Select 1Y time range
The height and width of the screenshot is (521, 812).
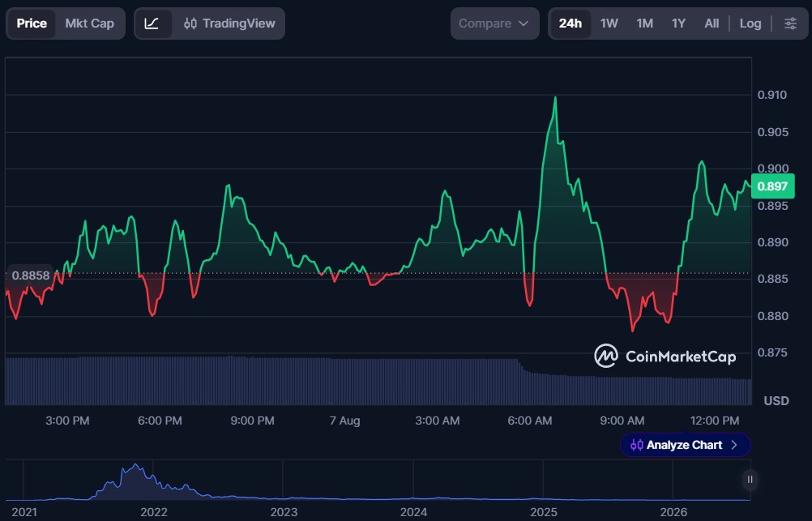point(678,23)
